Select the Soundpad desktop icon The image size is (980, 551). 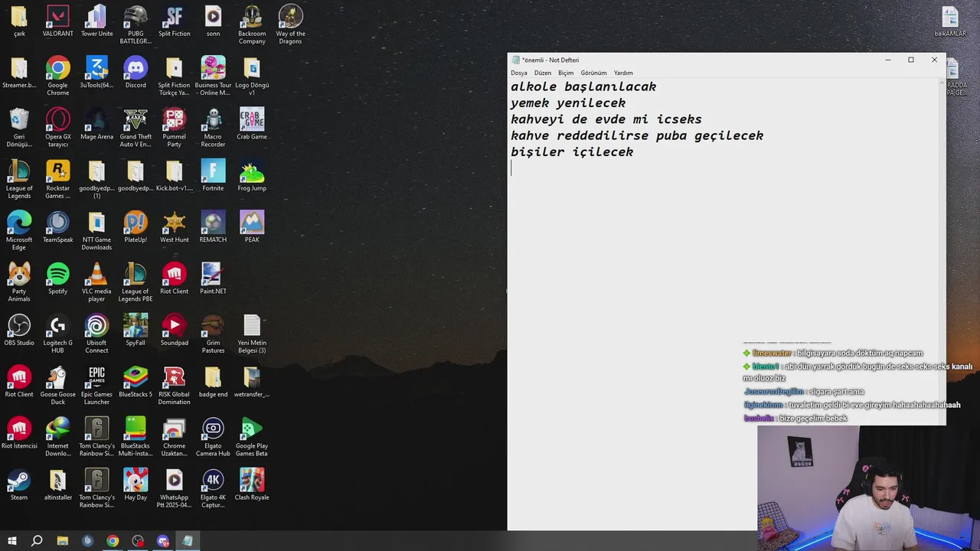coord(174,330)
